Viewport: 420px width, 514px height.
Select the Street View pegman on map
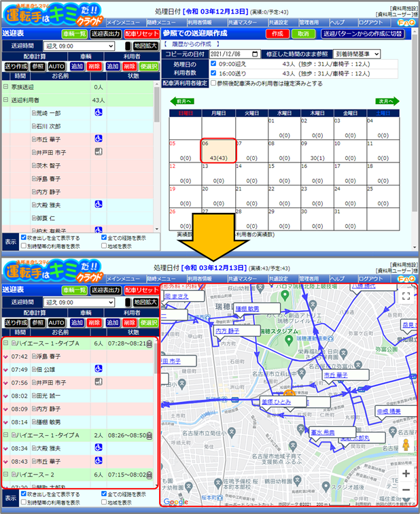(406, 445)
